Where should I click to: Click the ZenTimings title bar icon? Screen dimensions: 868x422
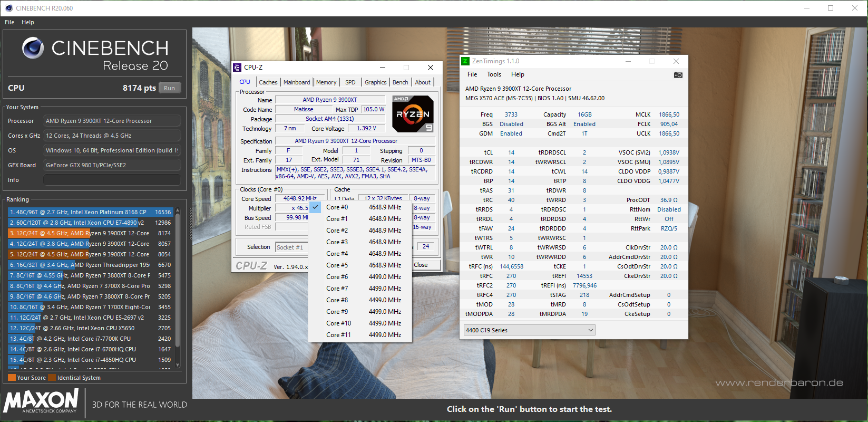pyautogui.click(x=465, y=61)
